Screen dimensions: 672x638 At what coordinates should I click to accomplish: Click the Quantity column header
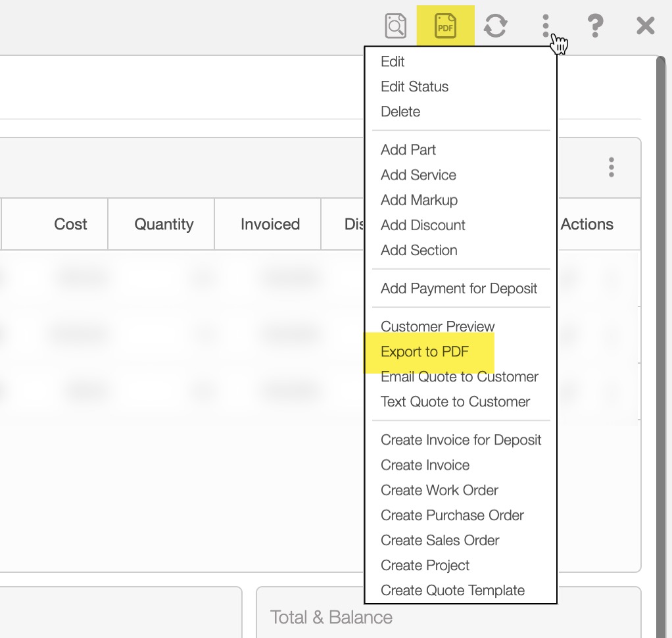pos(164,224)
